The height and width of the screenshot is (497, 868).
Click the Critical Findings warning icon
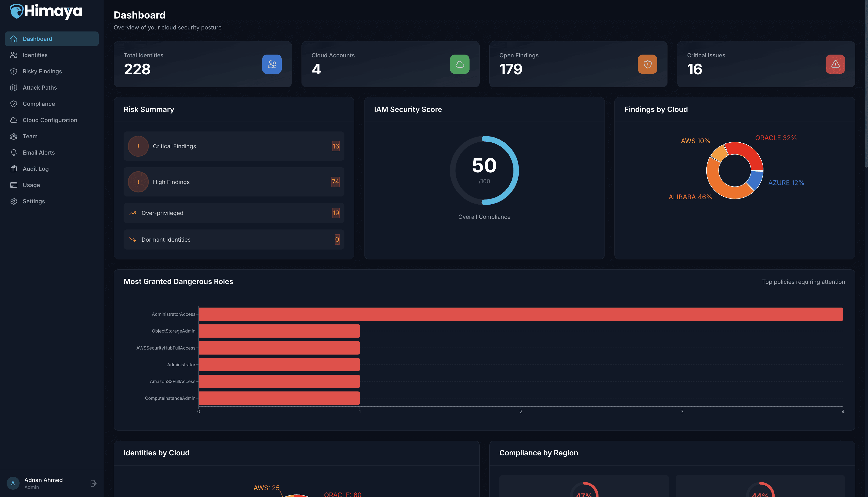138,146
